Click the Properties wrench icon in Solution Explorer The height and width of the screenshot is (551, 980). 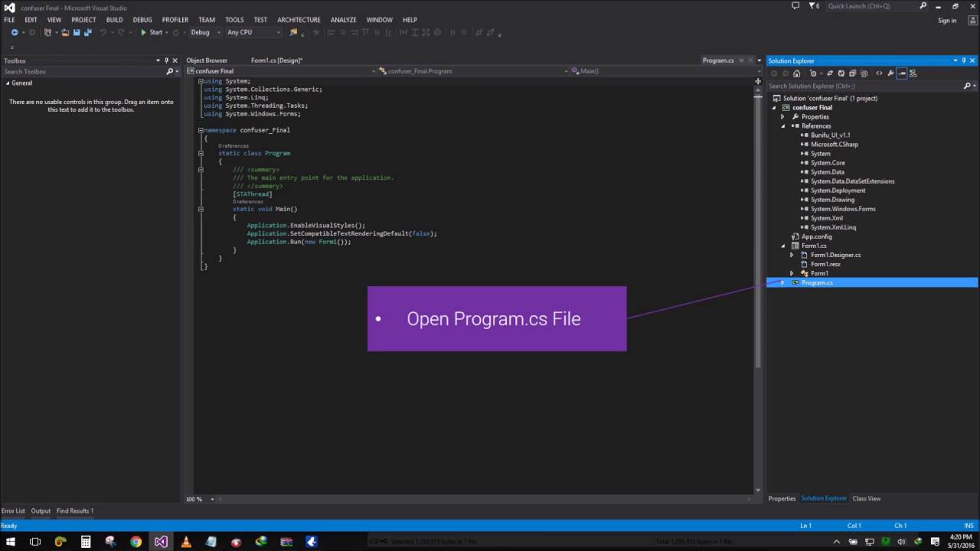click(890, 73)
